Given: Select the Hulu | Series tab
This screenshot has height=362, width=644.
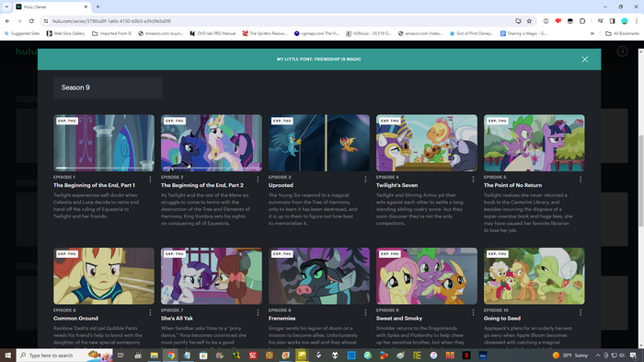Looking at the screenshot, I should point(52,7).
